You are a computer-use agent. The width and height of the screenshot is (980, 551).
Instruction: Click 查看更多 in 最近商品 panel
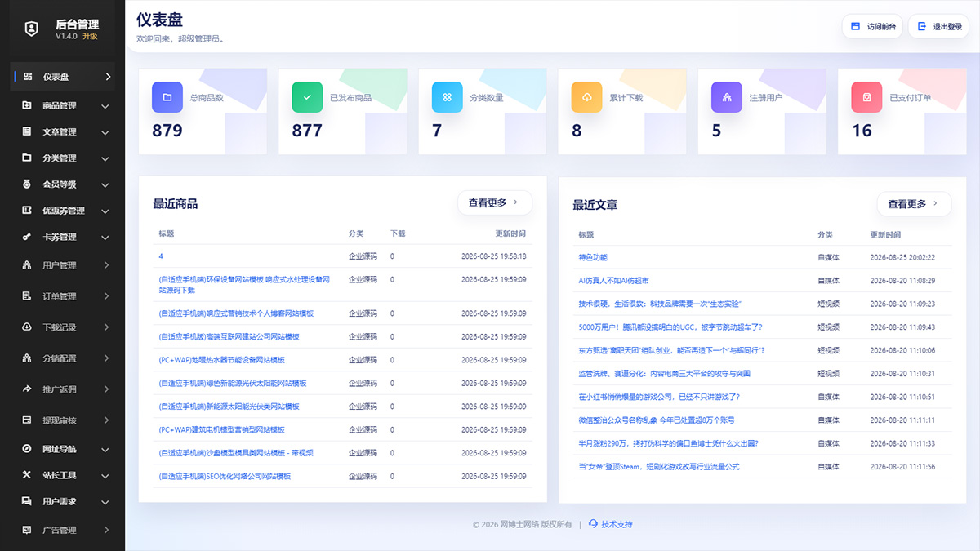click(x=495, y=202)
